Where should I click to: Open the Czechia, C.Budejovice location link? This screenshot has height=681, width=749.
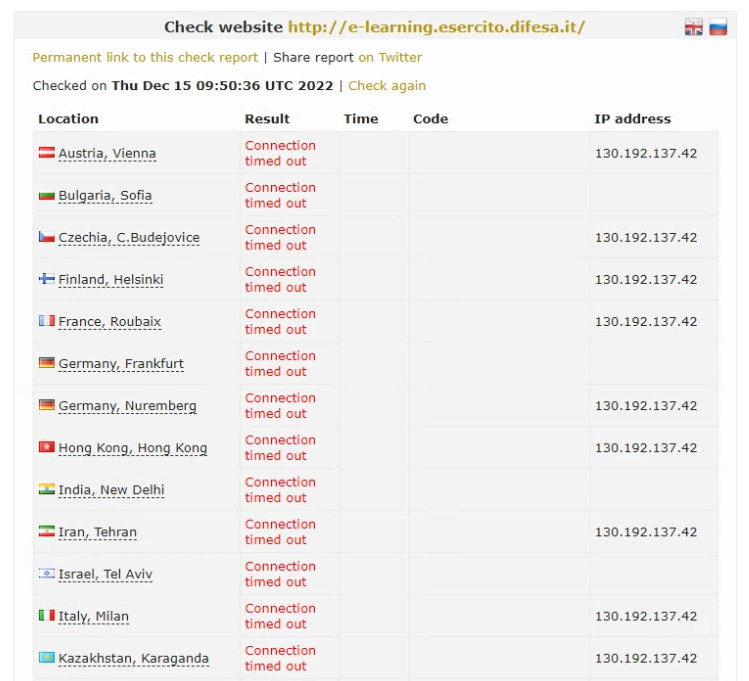coord(129,238)
